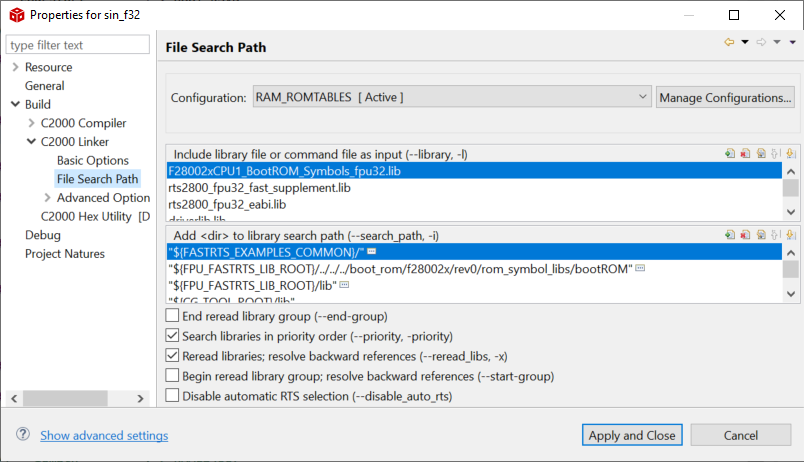Viewport: 808px width, 469px height.
Task: Open the help question mark icon
Action: pos(22,435)
